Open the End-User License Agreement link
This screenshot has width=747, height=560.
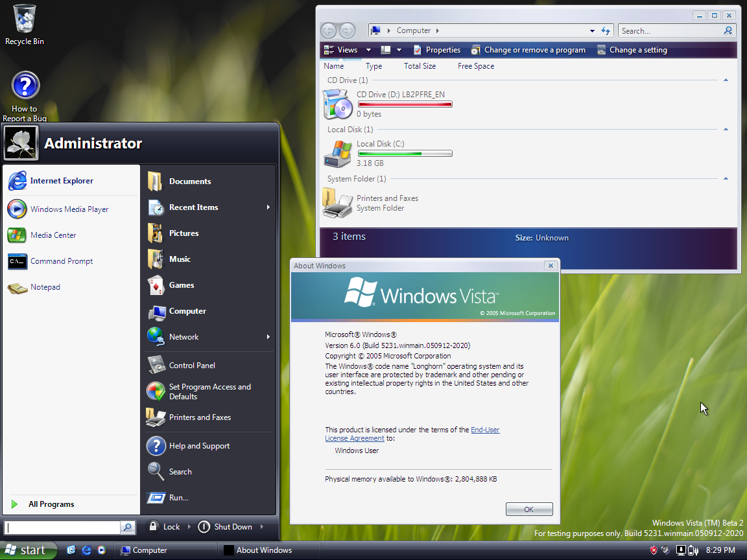pyautogui.click(x=485, y=430)
